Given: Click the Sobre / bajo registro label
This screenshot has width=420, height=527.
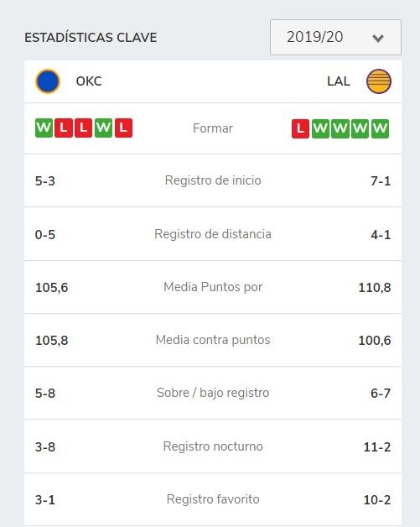Looking at the screenshot, I should coord(213,393).
